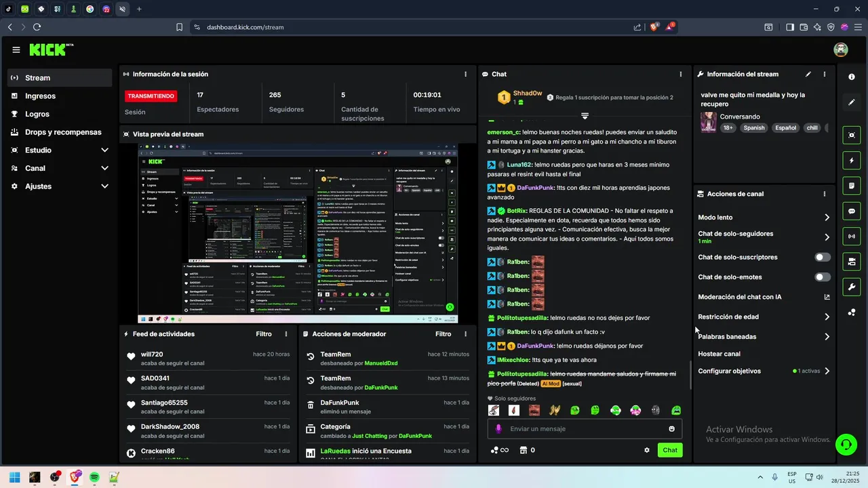Click the pencil edit icon in right toolbar
Viewport: 868px width, 488px height.
[852, 102]
